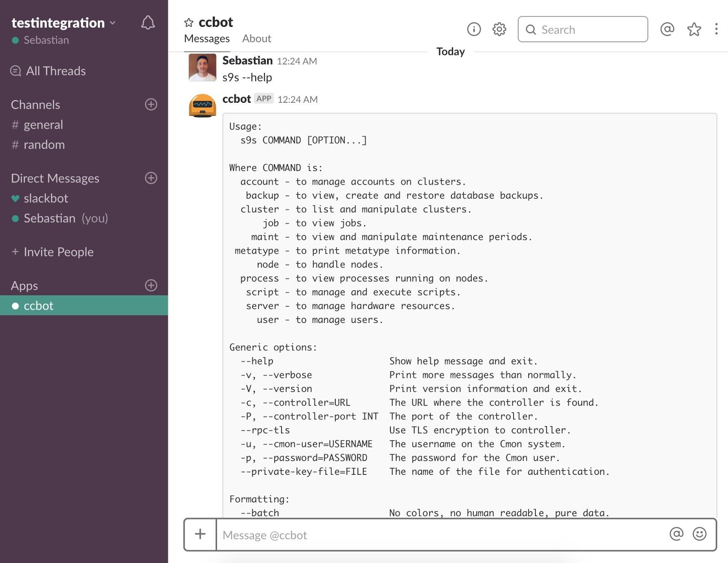Click '--rpc-tls' option line
This screenshot has height=563, width=728.
click(x=405, y=430)
